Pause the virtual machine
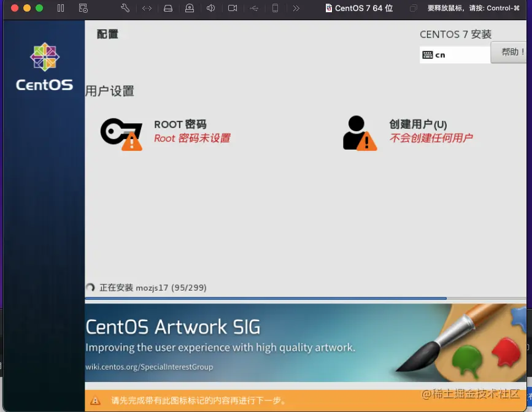This screenshot has width=532, height=412. [x=61, y=8]
